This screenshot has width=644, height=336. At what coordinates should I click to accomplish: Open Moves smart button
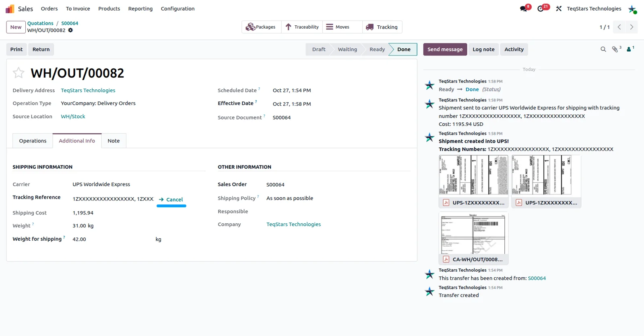pos(342,27)
